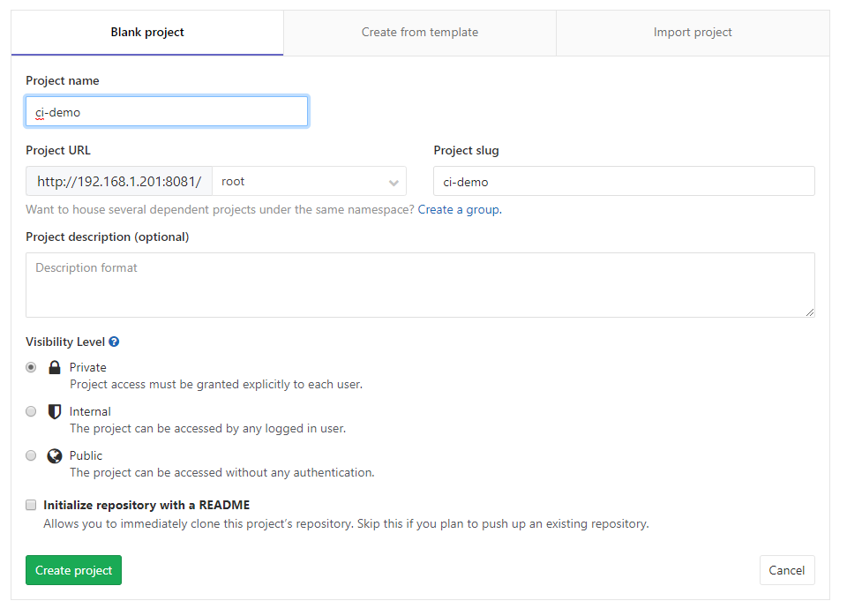Image resolution: width=847 pixels, height=616 pixels.
Task: Click the Visibility Level help question icon
Action: (114, 342)
